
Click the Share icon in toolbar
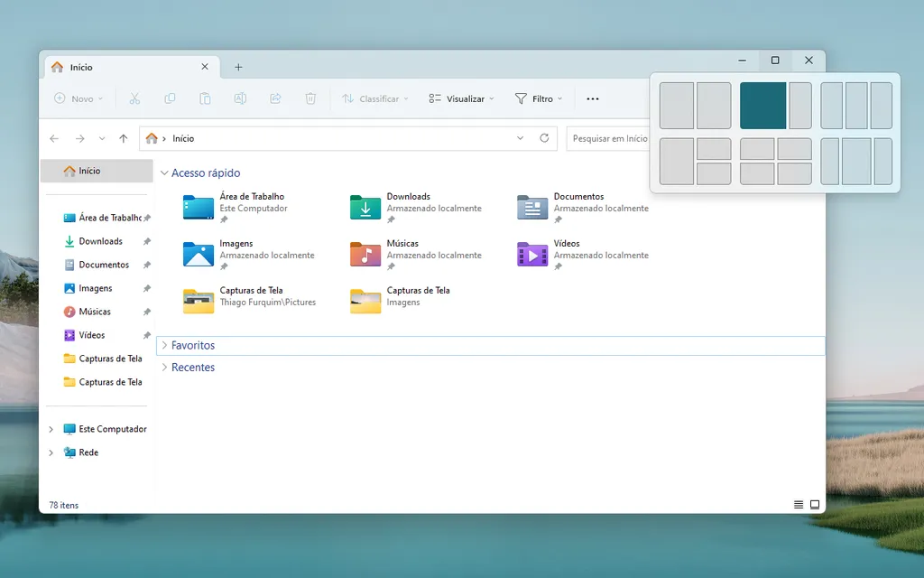click(275, 98)
